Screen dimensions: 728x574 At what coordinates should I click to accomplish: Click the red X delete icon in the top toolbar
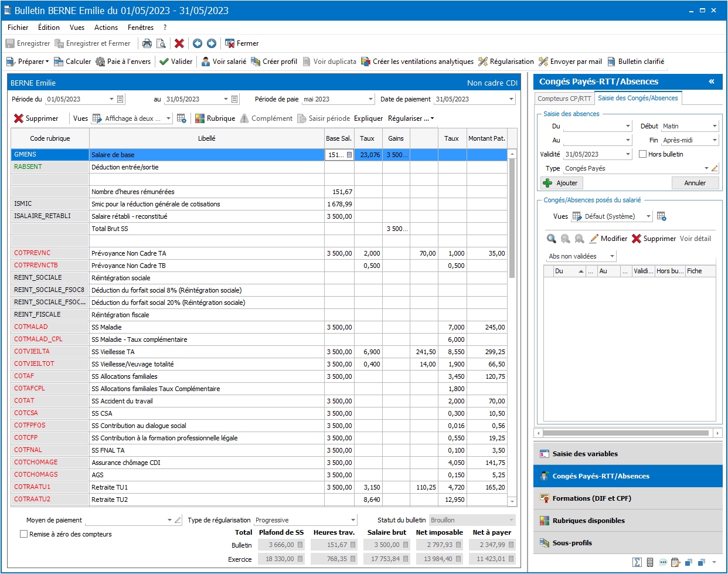(179, 43)
